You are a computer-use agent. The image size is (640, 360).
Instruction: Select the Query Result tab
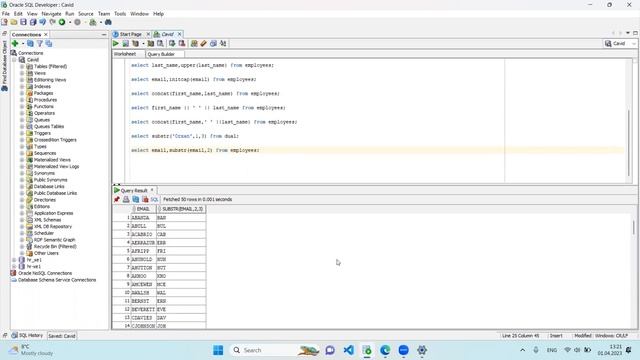tap(134, 191)
